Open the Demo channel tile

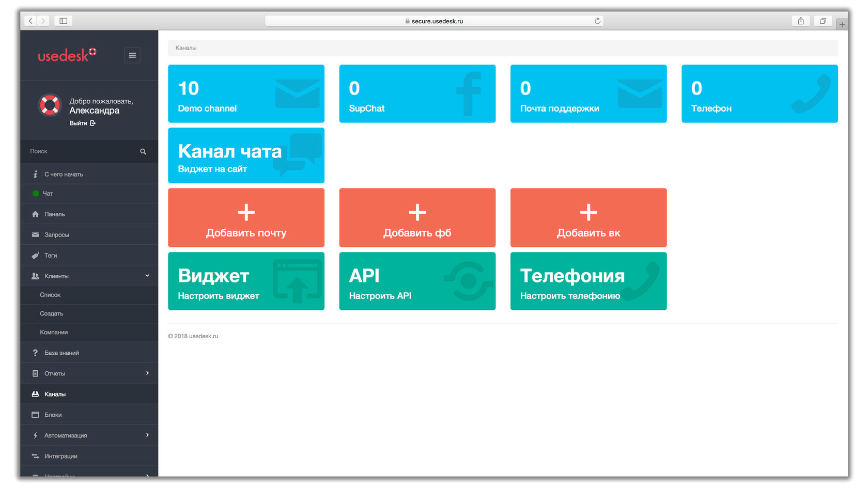pos(246,93)
